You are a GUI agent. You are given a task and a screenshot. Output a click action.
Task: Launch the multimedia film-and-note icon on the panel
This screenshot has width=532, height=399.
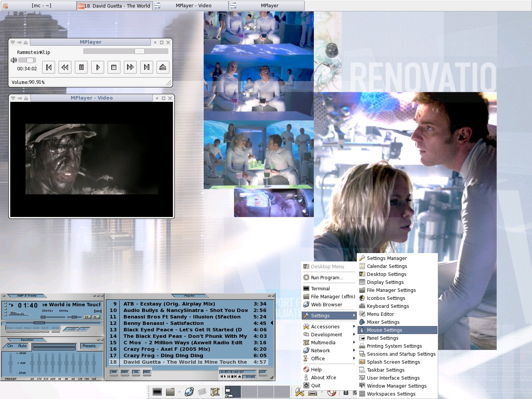click(215, 392)
